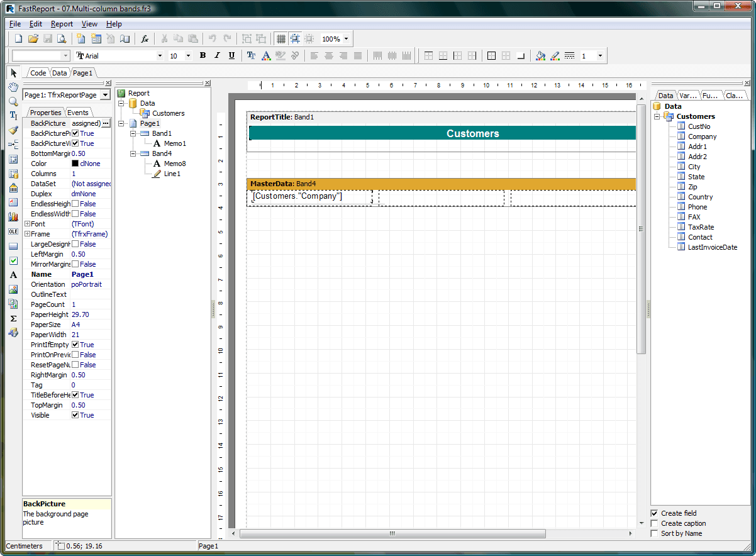
Task: Insert a checkbox object
Action: pyautogui.click(x=13, y=260)
